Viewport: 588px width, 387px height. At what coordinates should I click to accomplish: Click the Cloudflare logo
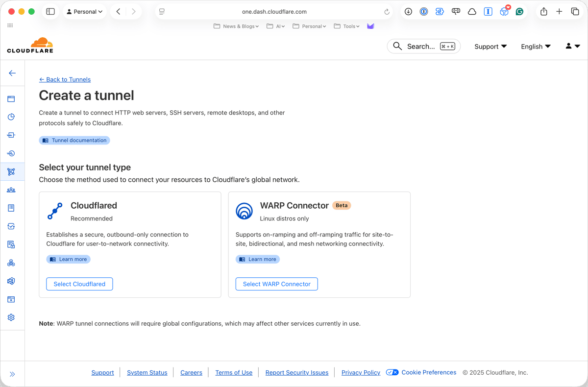[30, 45]
